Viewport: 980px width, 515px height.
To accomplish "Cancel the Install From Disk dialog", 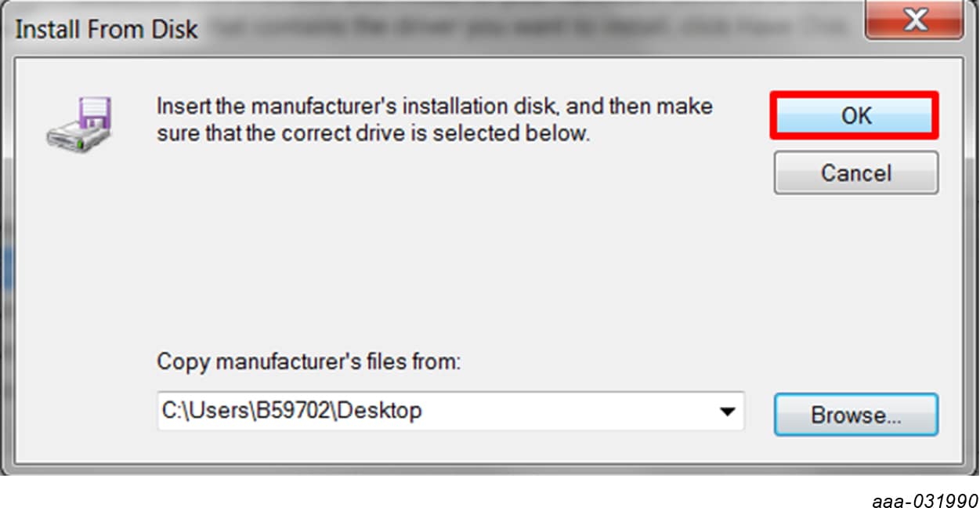I will (855, 172).
